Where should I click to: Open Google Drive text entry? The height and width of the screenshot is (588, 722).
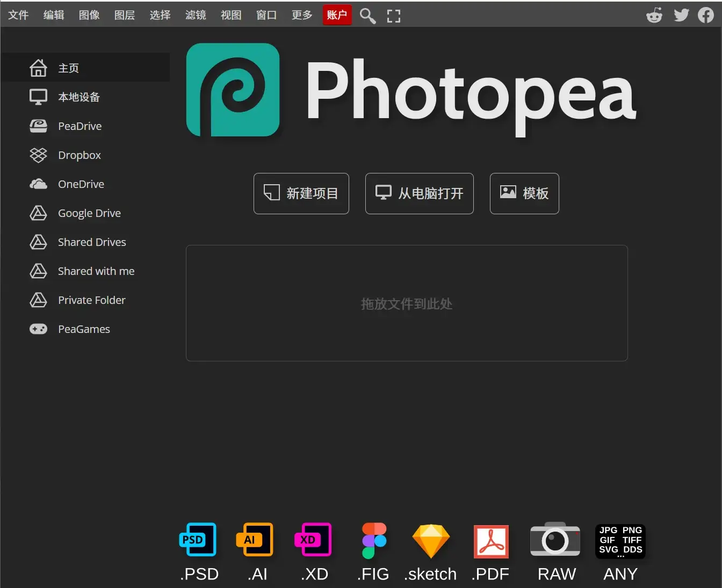pyautogui.click(x=89, y=213)
